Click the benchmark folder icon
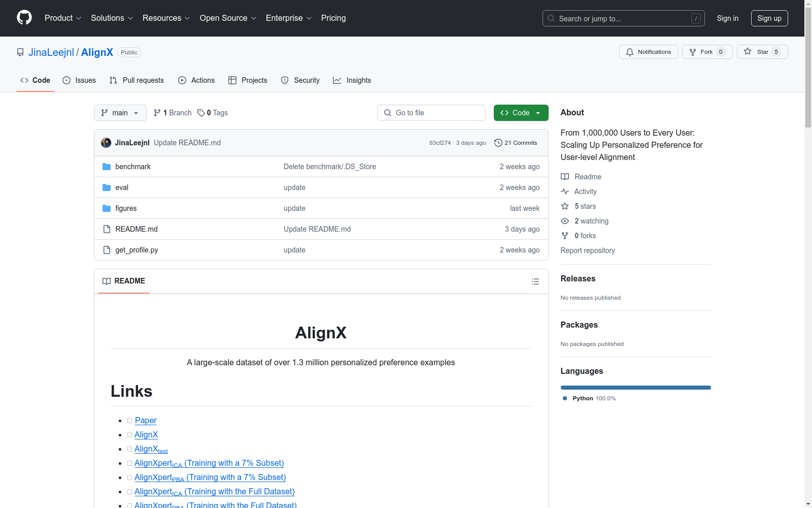 tap(107, 167)
